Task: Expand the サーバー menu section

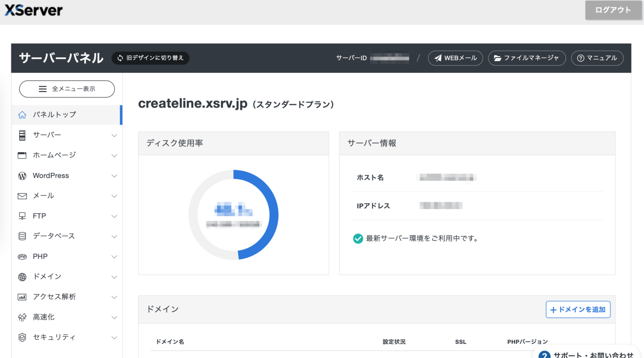Action: [x=67, y=135]
